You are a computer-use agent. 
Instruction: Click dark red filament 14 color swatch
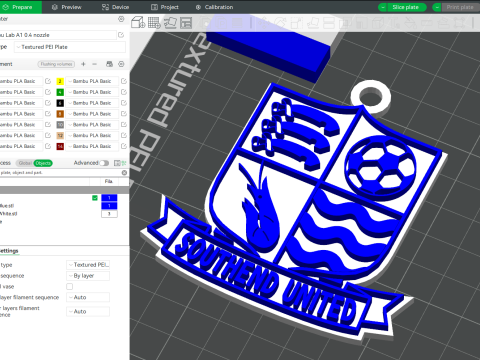tap(60, 146)
